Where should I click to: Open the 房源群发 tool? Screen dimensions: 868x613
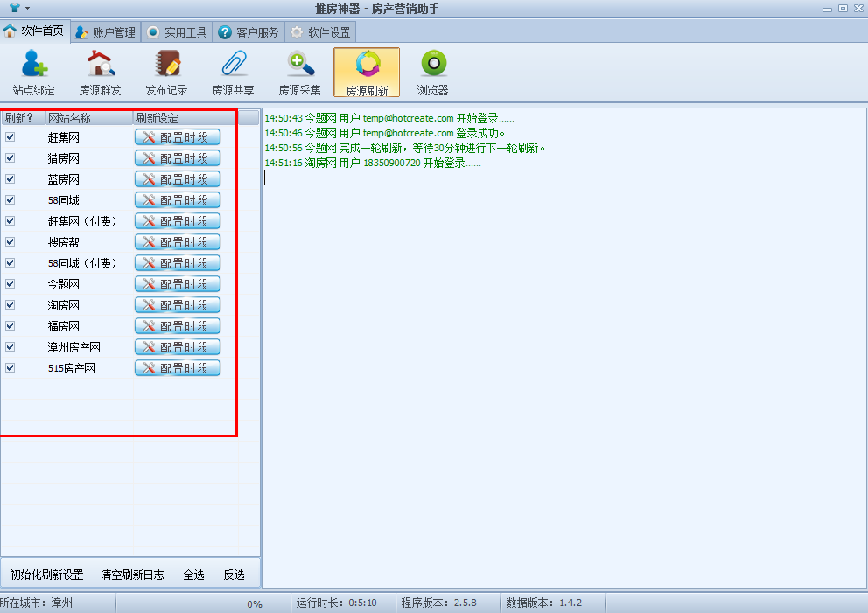click(x=101, y=73)
